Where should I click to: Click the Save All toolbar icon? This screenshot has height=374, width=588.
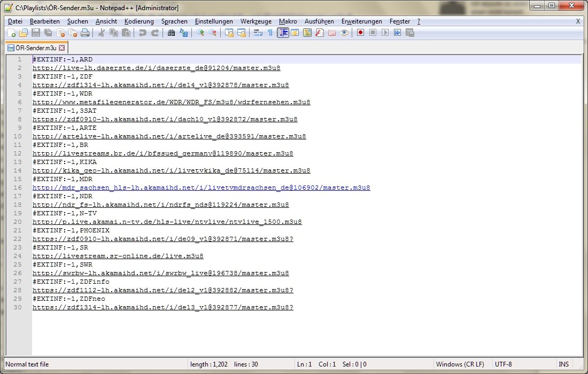48,33
